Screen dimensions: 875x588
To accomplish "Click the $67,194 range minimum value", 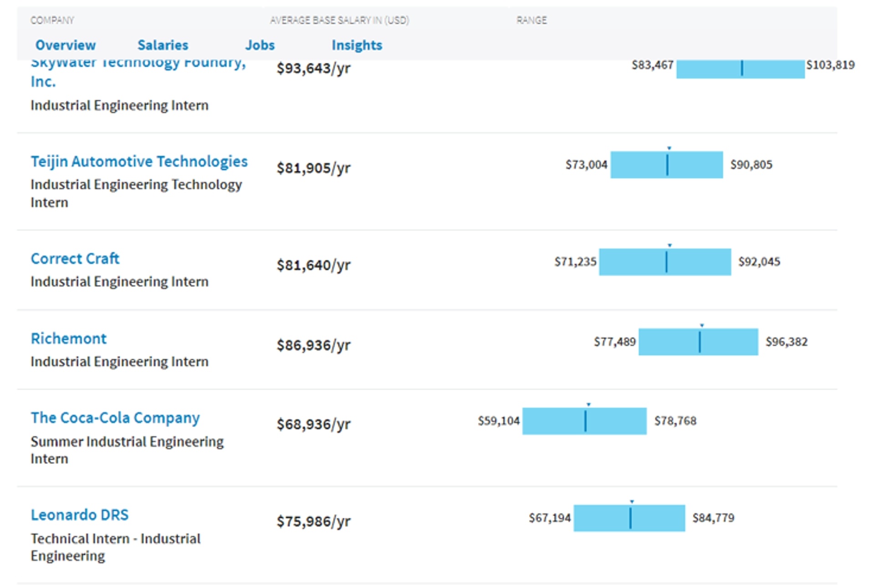I will [550, 518].
